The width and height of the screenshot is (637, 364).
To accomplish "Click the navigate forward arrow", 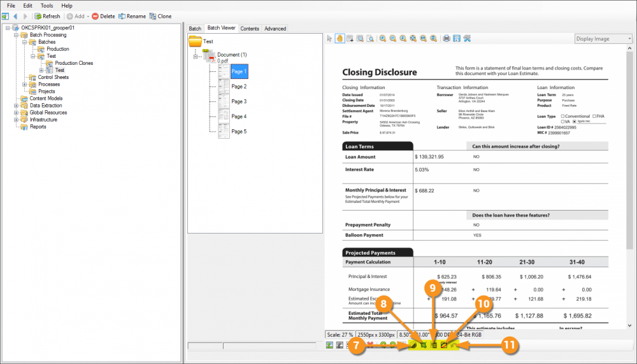I will coord(25,17).
